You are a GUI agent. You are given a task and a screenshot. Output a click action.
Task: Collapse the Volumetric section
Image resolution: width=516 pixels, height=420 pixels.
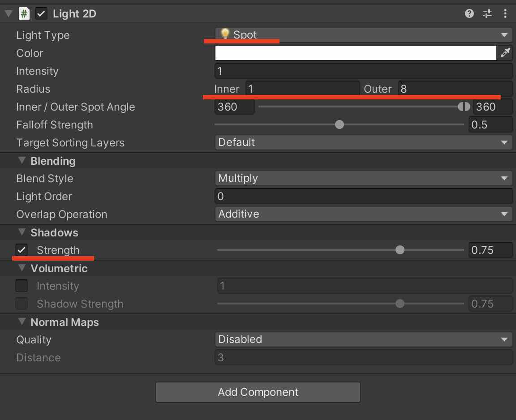tap(21, 268)
